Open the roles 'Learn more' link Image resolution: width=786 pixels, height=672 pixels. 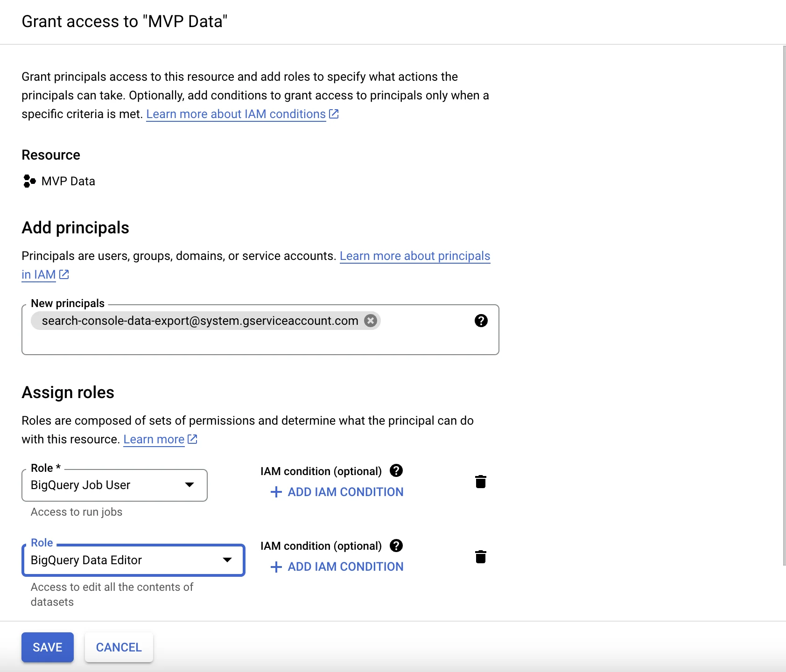(x=154, y=439)
